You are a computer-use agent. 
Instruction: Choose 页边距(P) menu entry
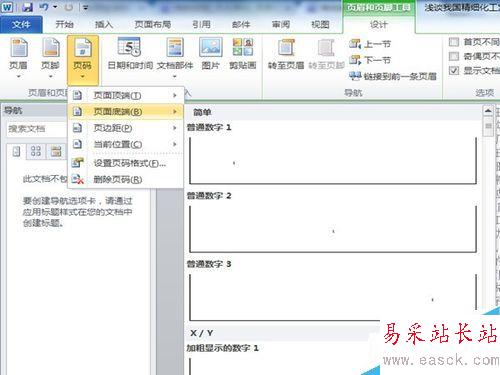125,128
